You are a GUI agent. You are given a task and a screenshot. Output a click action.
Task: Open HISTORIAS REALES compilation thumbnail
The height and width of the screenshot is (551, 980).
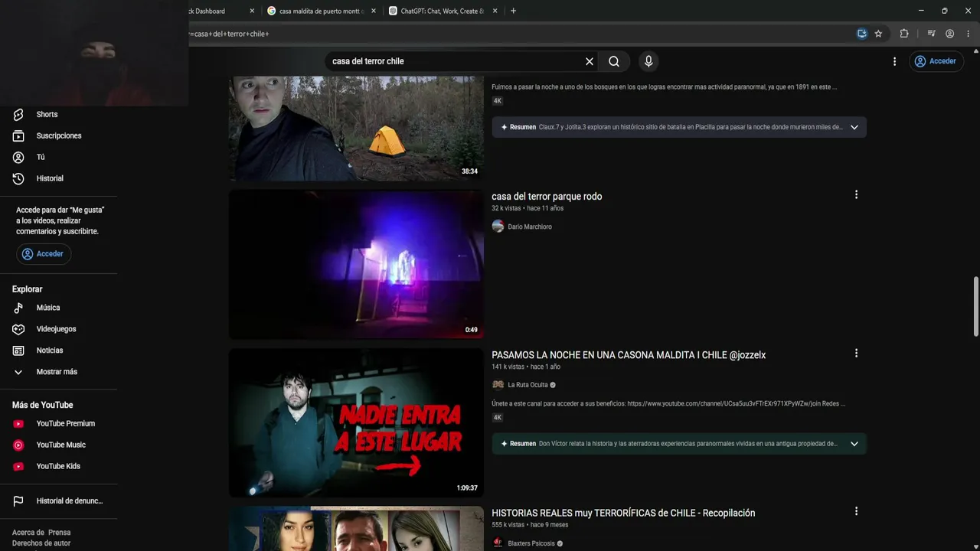(356, 529)
